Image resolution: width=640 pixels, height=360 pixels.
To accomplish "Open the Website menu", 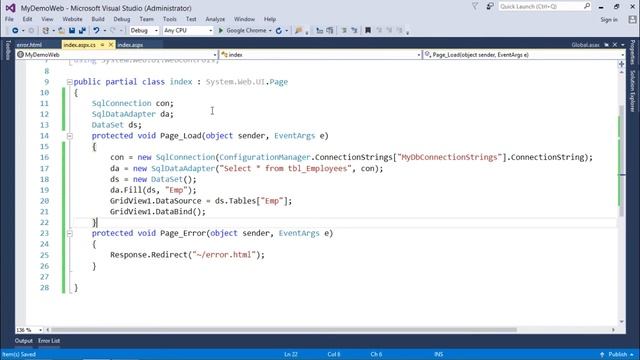I will [x=72, y=19].
